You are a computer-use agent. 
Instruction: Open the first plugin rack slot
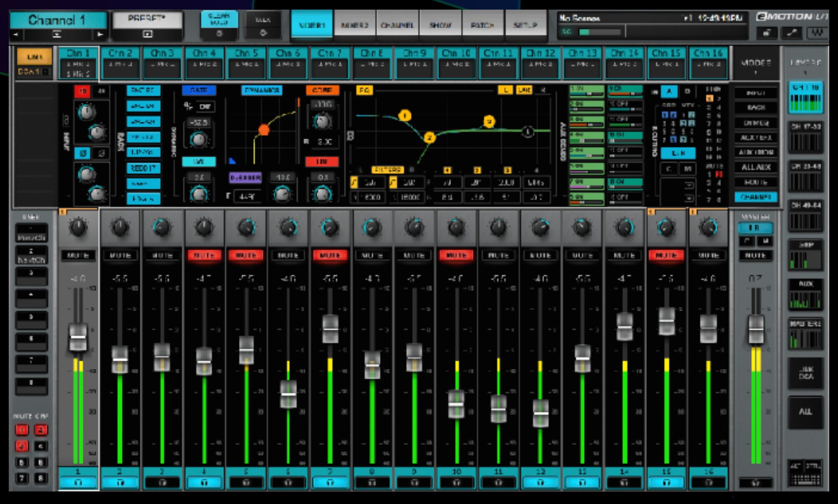143,90
